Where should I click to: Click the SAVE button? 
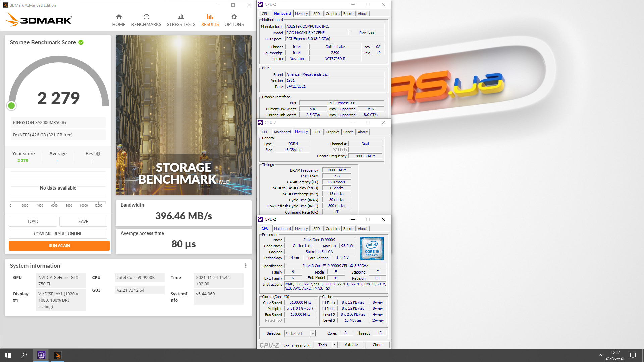(x=83, y=221)
